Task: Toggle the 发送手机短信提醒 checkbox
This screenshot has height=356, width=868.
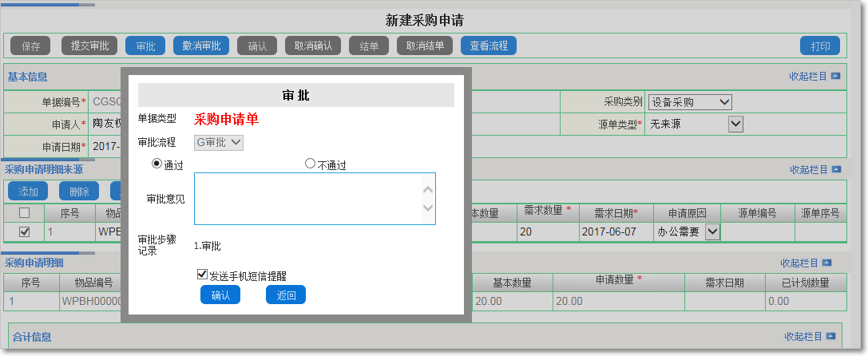Action: 203,274
